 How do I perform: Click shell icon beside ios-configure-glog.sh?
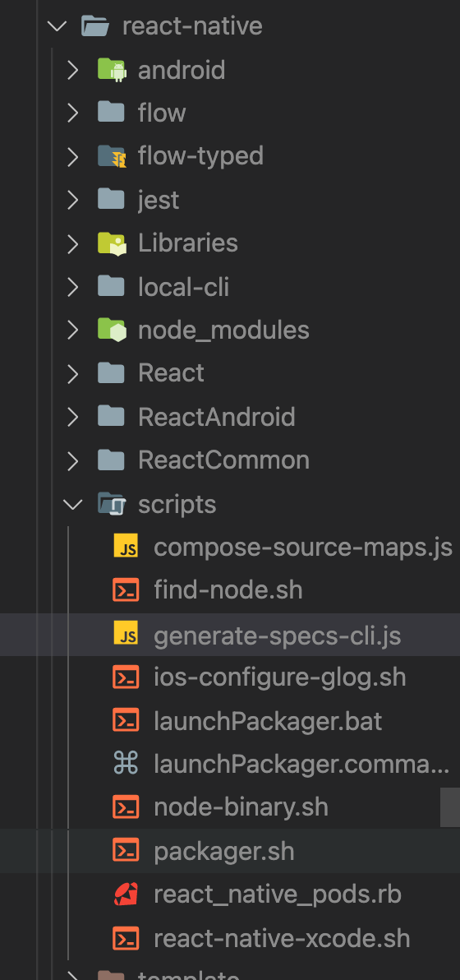(126, 677)
